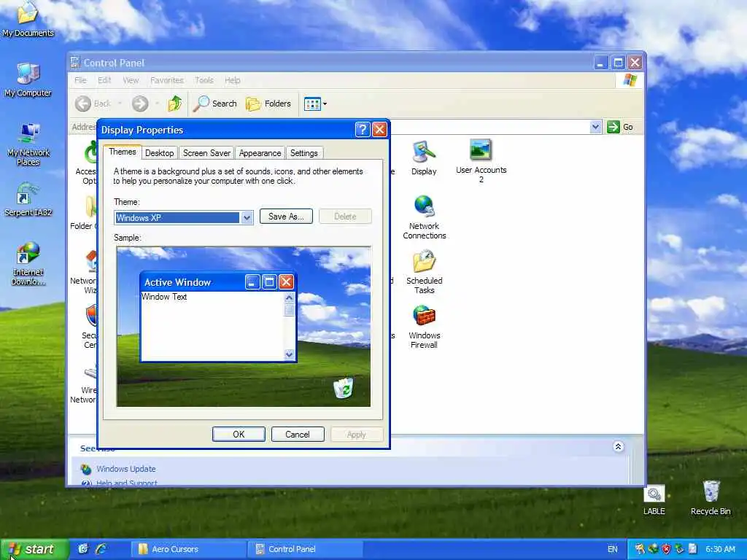Click the Windows flag logo in menu bar

(630, 80)
